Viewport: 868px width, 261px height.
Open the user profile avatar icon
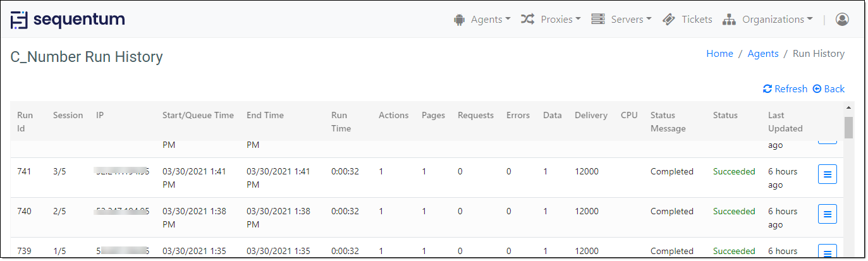[x=842, y=20]
